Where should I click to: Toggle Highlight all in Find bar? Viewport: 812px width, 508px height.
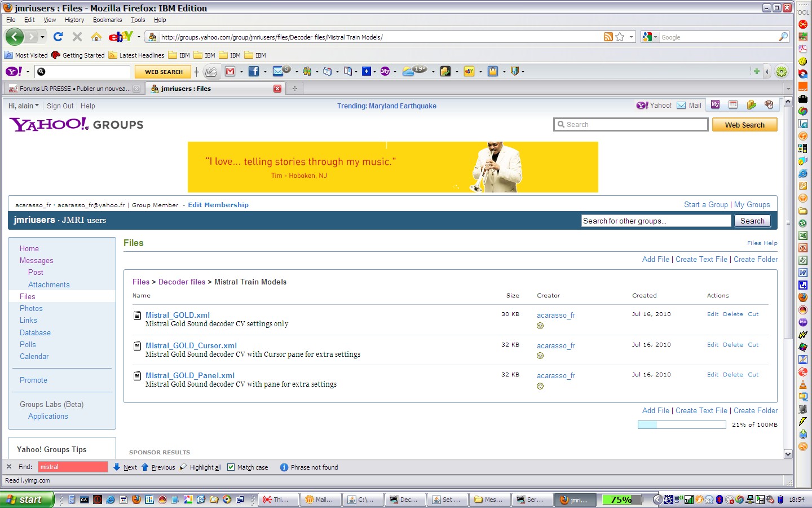pyautogui.click(x=200, y=467)
